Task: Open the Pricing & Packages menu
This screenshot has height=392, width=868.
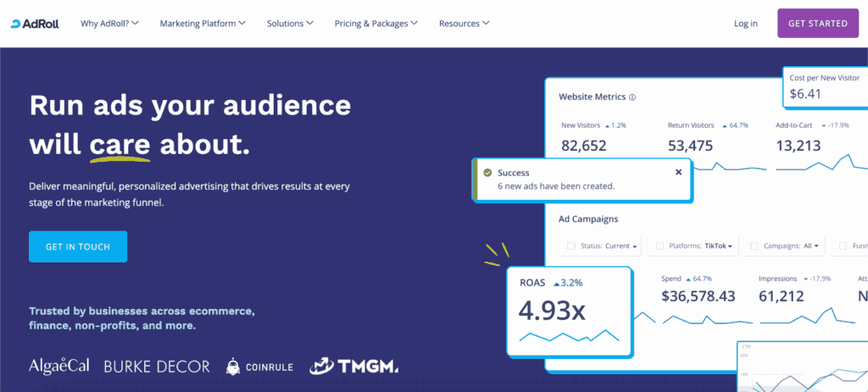Action: [x=376, y=24]
